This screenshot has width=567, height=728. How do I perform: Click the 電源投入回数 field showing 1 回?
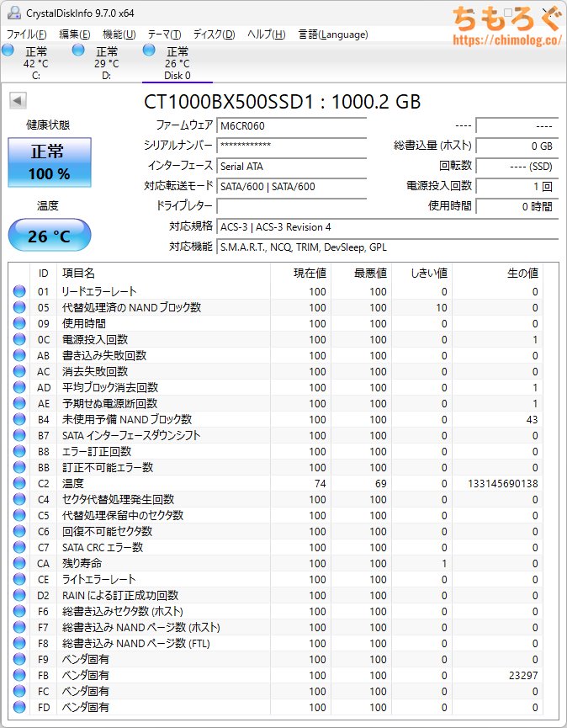pyautogui.click(x=517, y=187)
